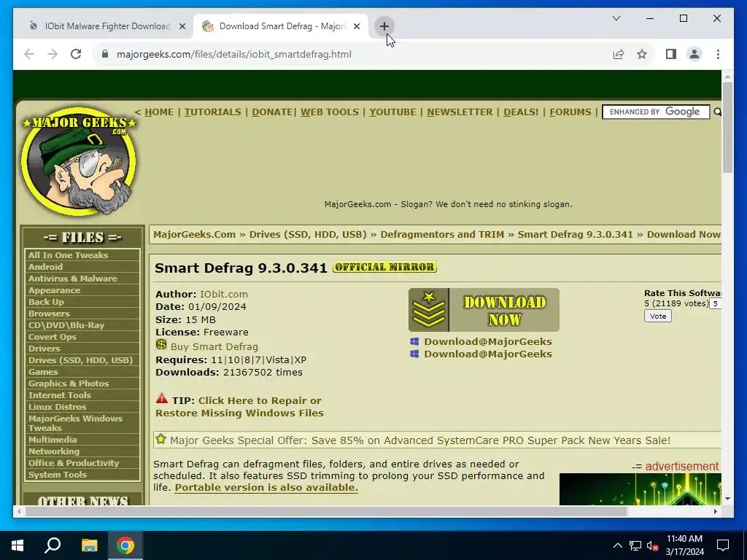Open the tab search dropdown chevron
Viewport: 747px width, 560px height.
pyautogui.click(x=616, y=18)
